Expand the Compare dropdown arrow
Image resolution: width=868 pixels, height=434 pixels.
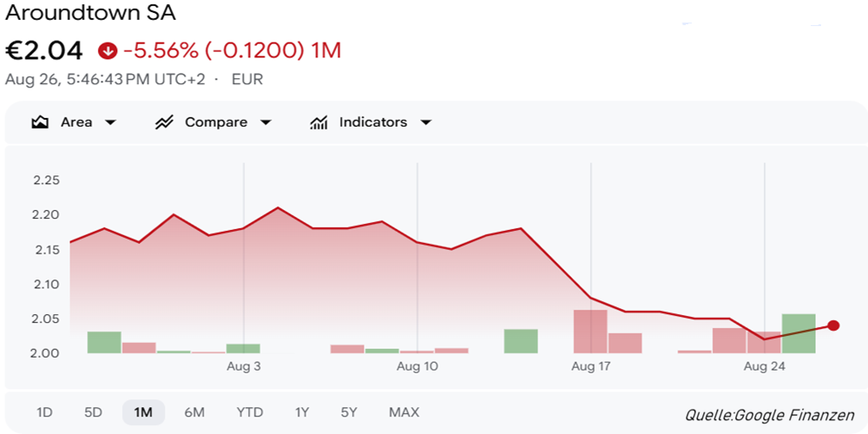(x=266, y=123)
